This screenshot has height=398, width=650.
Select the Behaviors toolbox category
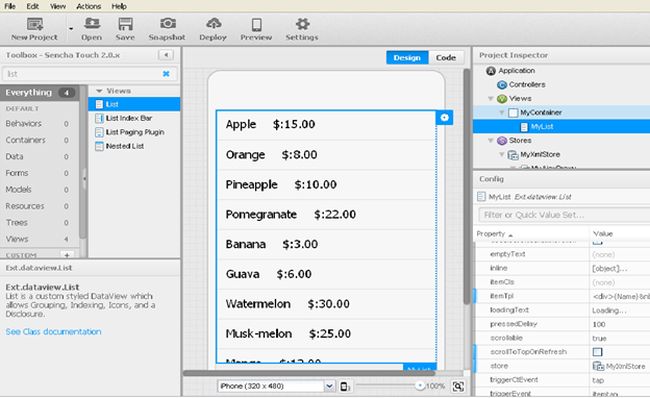(39, 124)
